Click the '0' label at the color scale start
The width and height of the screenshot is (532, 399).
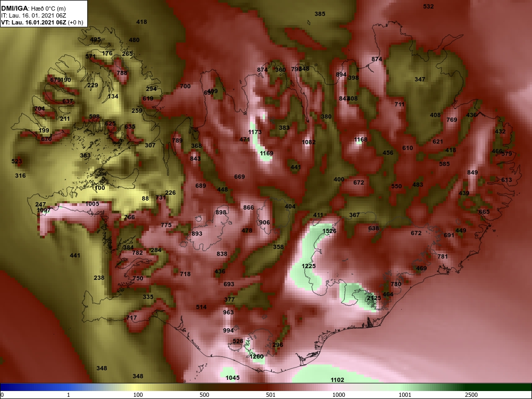point(2,395)
